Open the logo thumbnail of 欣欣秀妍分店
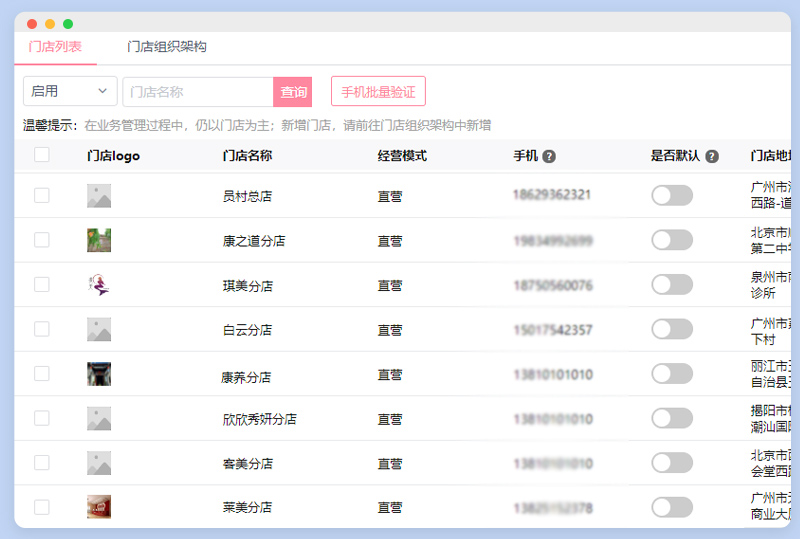The width and height of the screenshot is (800, 539). click(99, 419)
